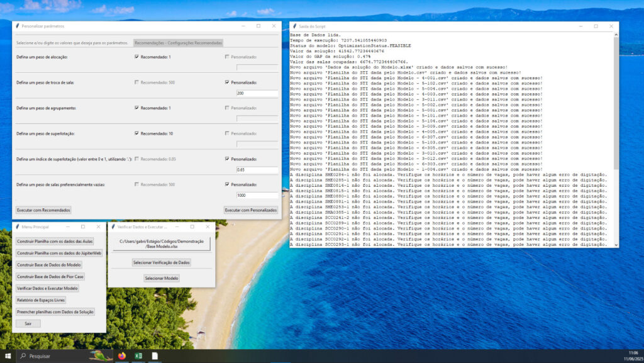Open the Windows Start menu
The image size is (644, 363).
pyautogui.click(x=8, y=356)
